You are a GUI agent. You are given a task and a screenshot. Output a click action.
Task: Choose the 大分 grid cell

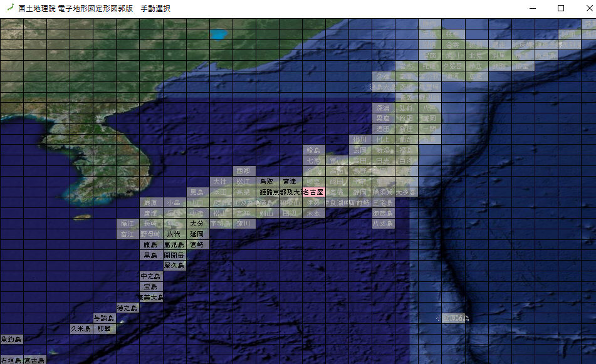tap(197, 223)
